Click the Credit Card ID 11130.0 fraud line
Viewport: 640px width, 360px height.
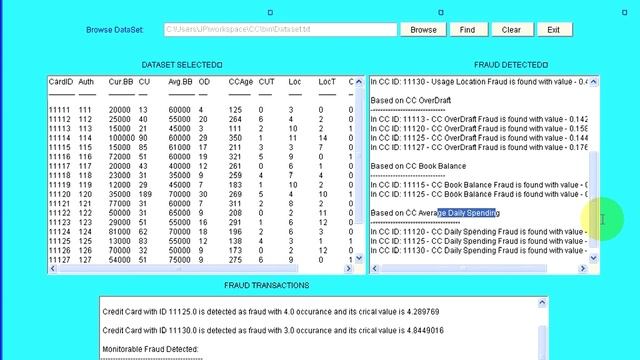tap(273, 331)
